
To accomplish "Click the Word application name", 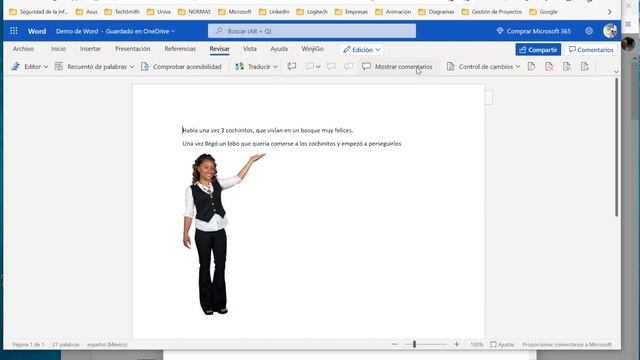I will (37, 31).
